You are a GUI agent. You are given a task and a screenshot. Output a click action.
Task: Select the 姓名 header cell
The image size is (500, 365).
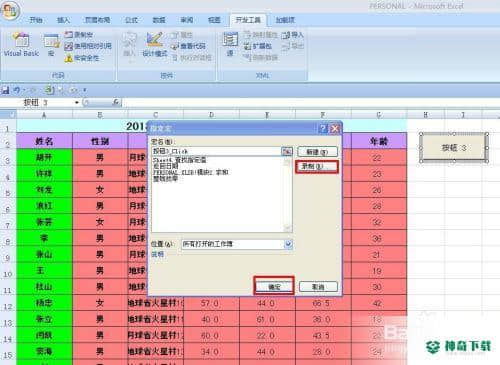click(44, 141)
